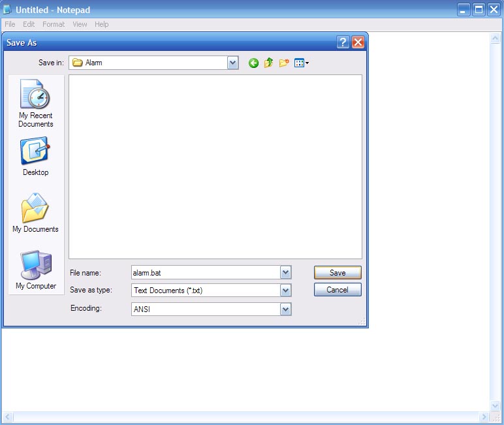The height and width of the screenshot is (425, 504).
Task: Open the View menu icon in Save As
Action: pyautogui.click(x=302, y=63)
